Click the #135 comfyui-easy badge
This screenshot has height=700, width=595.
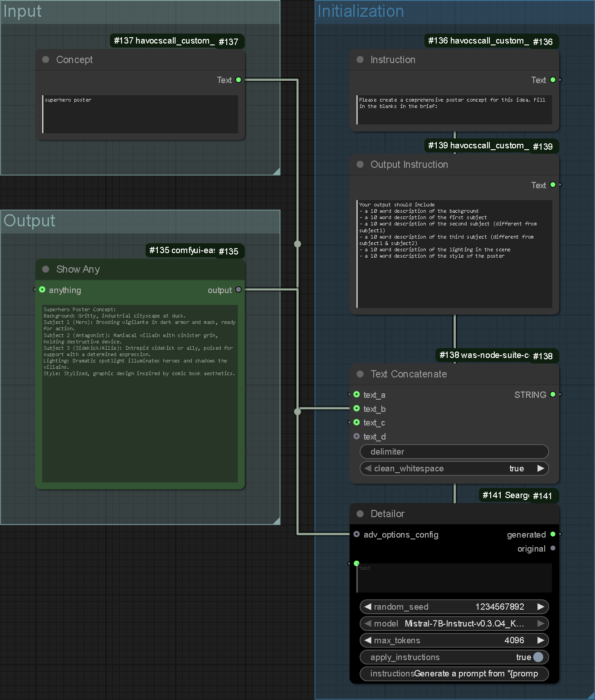(x=195, y=250)
